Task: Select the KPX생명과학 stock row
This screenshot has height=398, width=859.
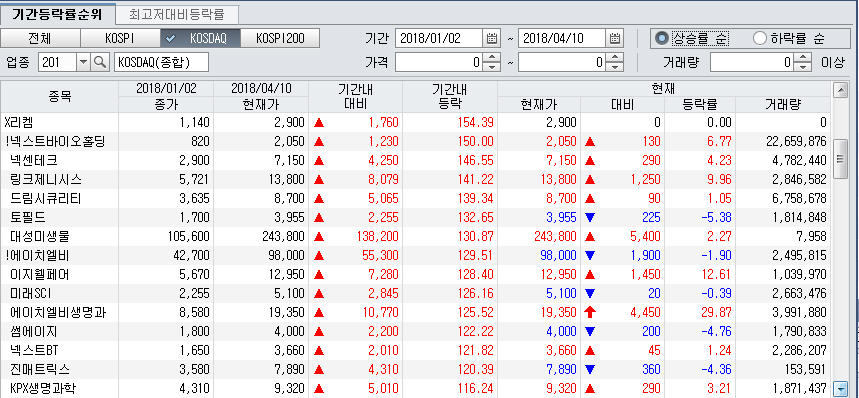Action: (415, 388)
